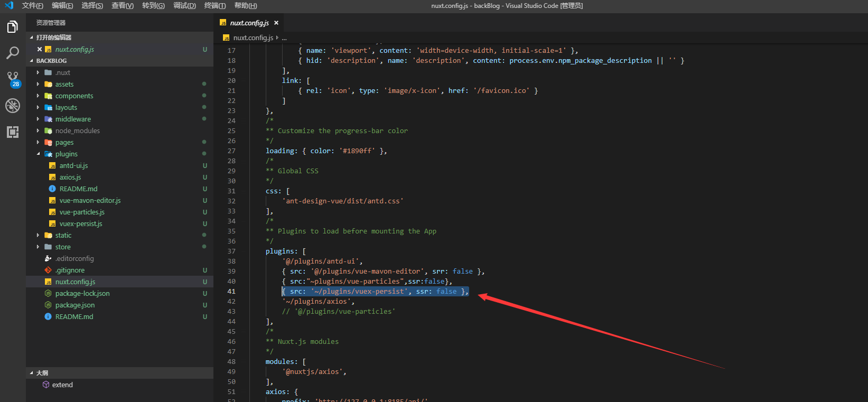Click the .editorconfig file icon
Image resolution: width=868 pixels, height=402 pixels.
[48, 259]
